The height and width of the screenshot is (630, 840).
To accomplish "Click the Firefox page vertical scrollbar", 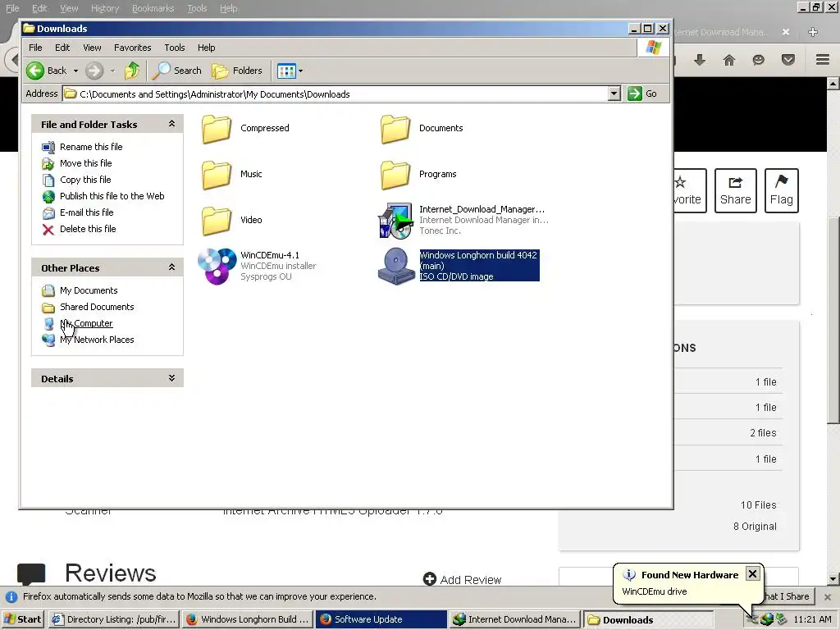I will [833, 321].
